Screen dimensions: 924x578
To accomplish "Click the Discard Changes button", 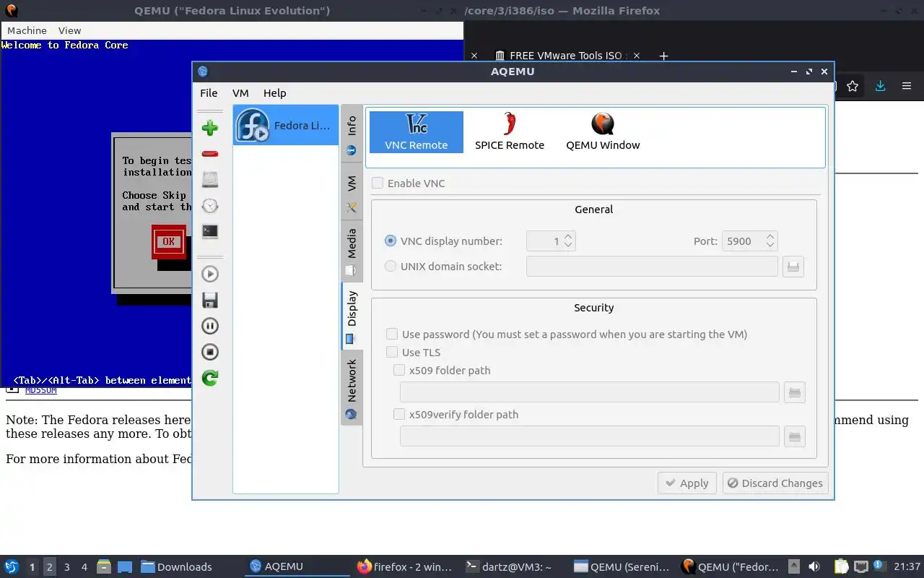I will click(x=775, y=483).
